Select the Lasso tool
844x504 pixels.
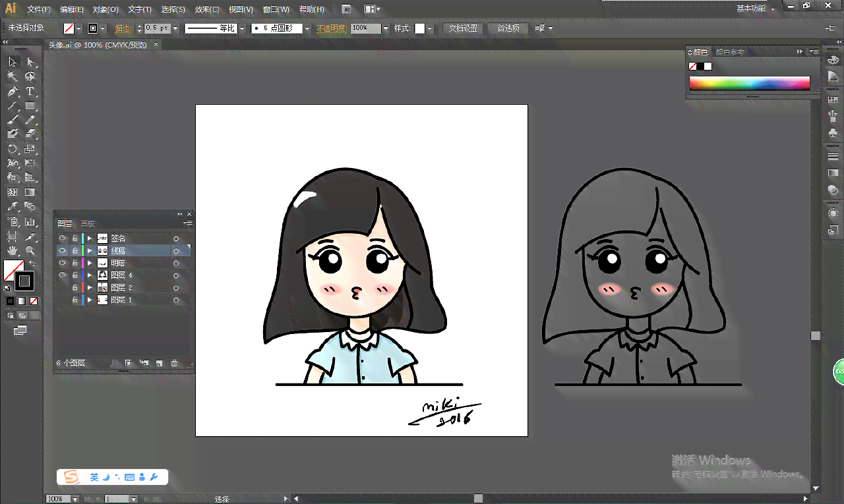(x=30, y=76)
